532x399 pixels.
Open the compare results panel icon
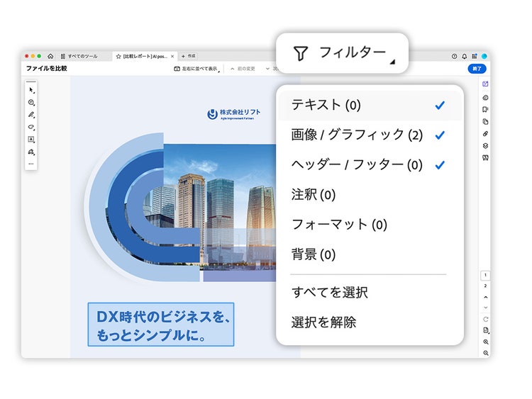point(485,158)
